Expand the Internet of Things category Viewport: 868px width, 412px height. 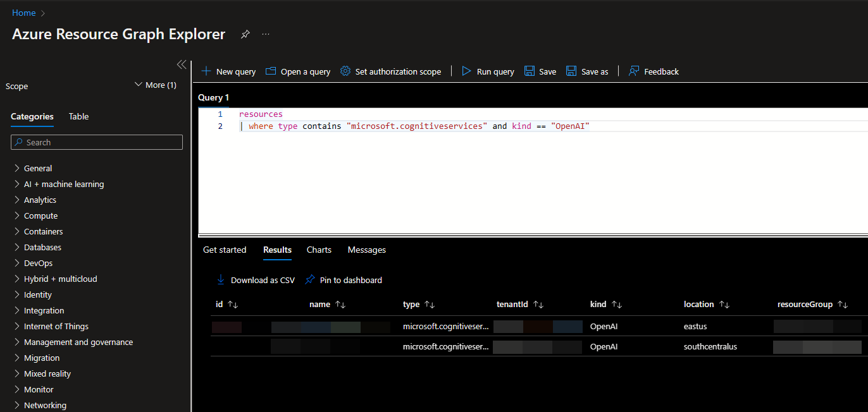[x=17, y=326]
